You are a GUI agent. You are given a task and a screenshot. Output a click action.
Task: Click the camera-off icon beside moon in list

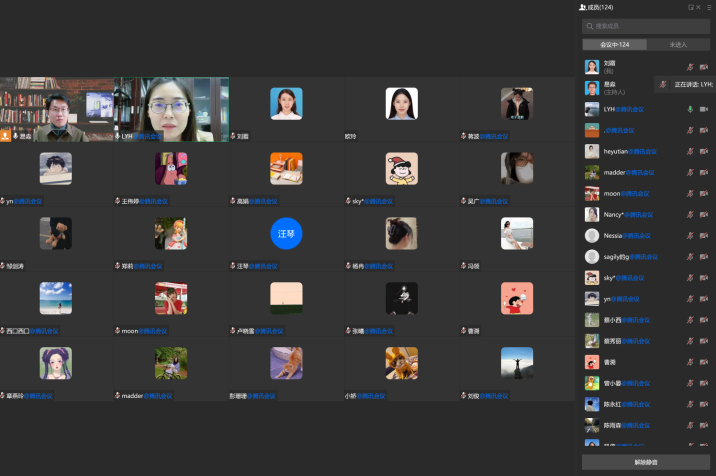point(703,193)
